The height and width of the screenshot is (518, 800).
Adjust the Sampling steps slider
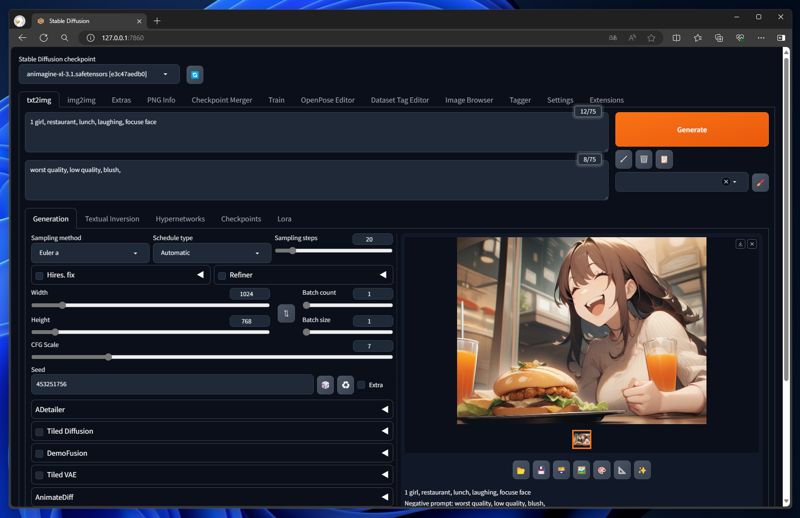point(334,251)
